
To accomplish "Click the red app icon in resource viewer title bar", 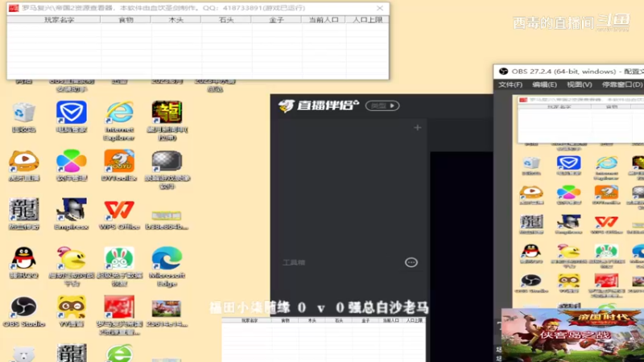I will 14,8.
